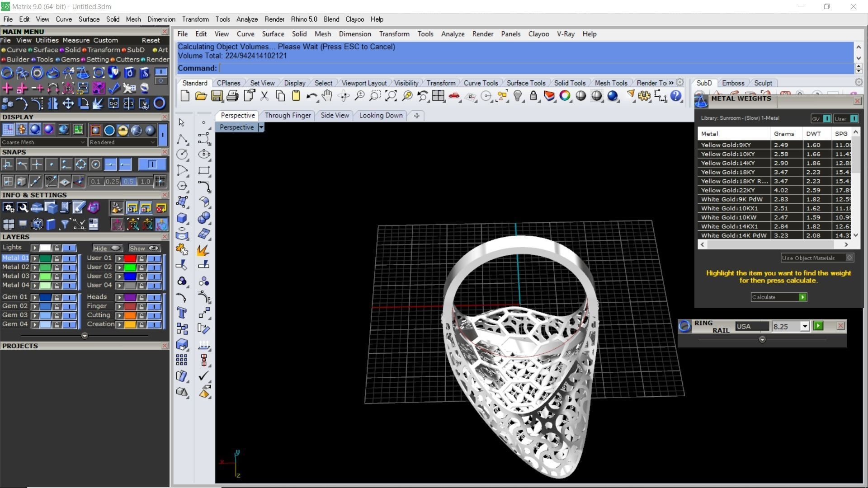Click the gold sphere display mode icon
The width and height of the screenshot is (868, 488).
[123, 130]
